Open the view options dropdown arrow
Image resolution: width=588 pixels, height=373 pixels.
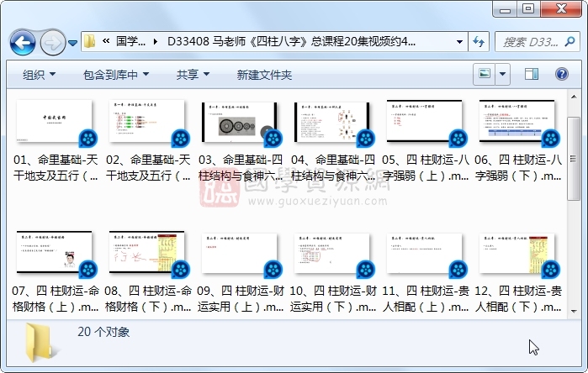coord(502,74)
